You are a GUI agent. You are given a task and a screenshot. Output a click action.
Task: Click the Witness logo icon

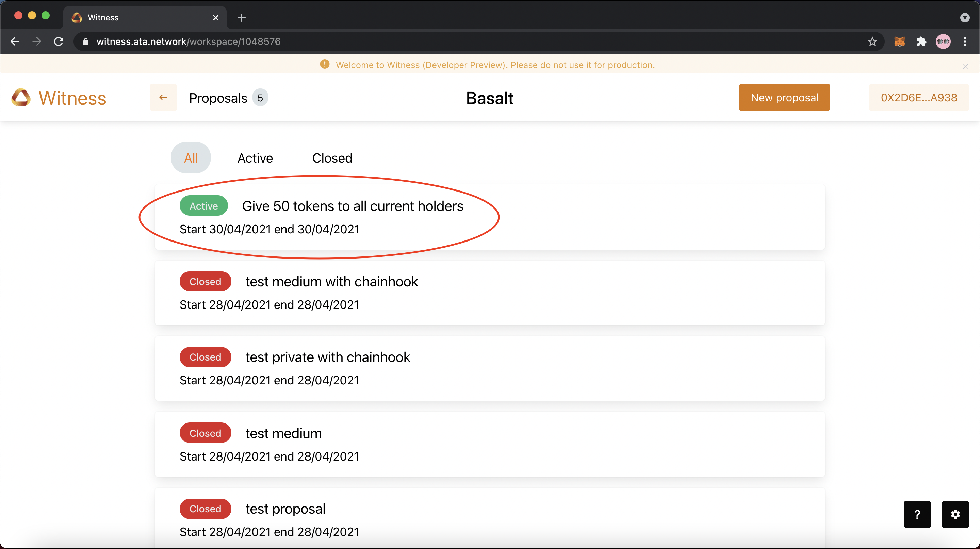click(21, 98)
